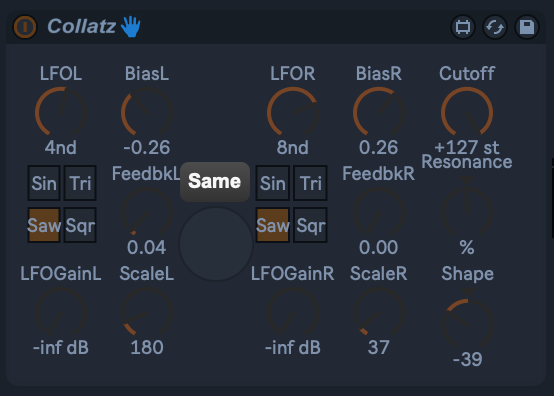
Task: Select Tri waveform for left LFO
Action: [x=80, y=183]
